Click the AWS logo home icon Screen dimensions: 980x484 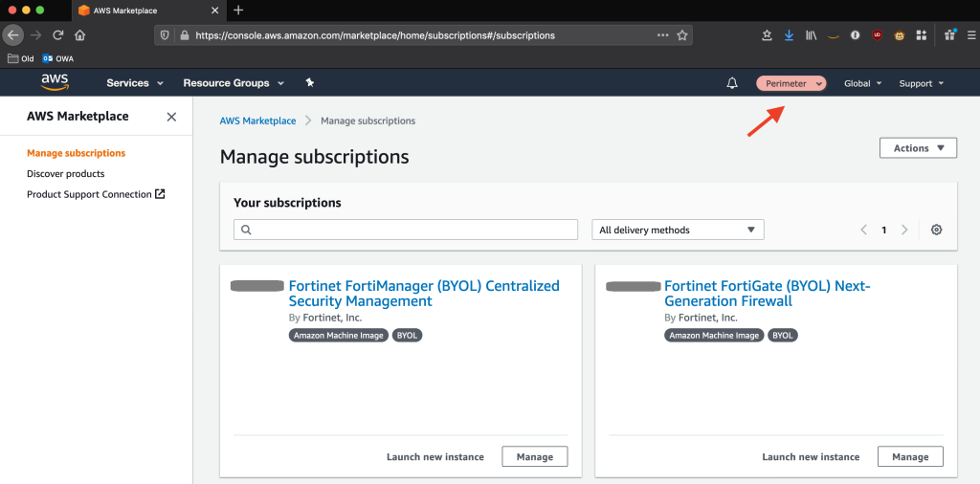pos(54,82)
